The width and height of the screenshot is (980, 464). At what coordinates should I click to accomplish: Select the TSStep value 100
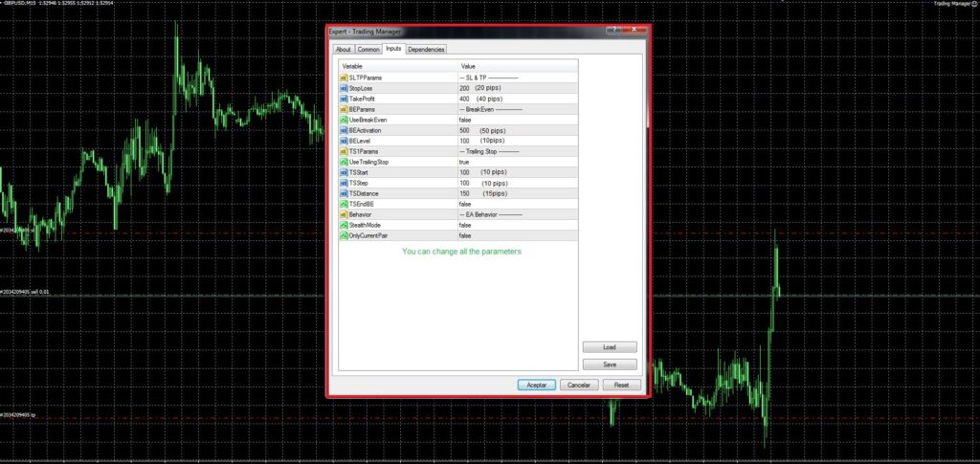[x=464, y=183]
